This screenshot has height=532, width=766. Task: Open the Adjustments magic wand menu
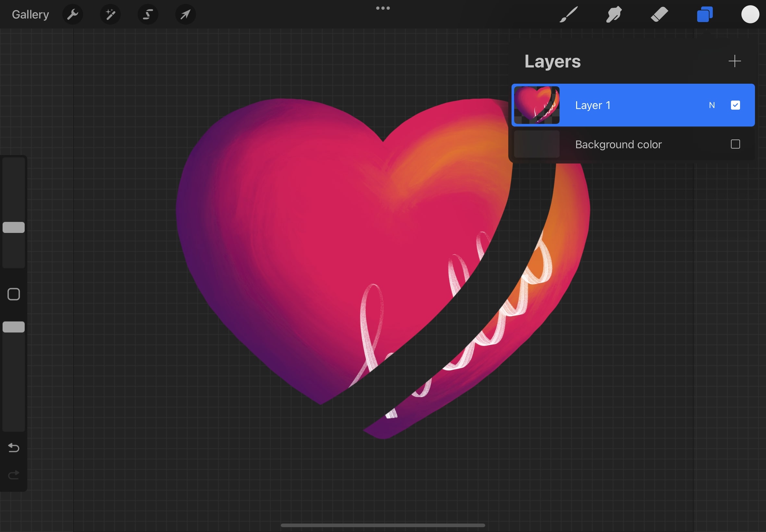(x=110, y=14)
